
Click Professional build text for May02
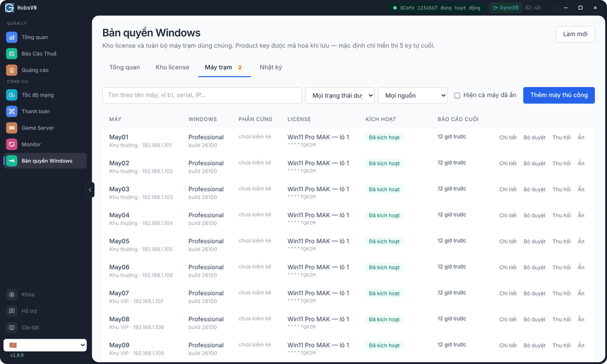tap(206, 167)
